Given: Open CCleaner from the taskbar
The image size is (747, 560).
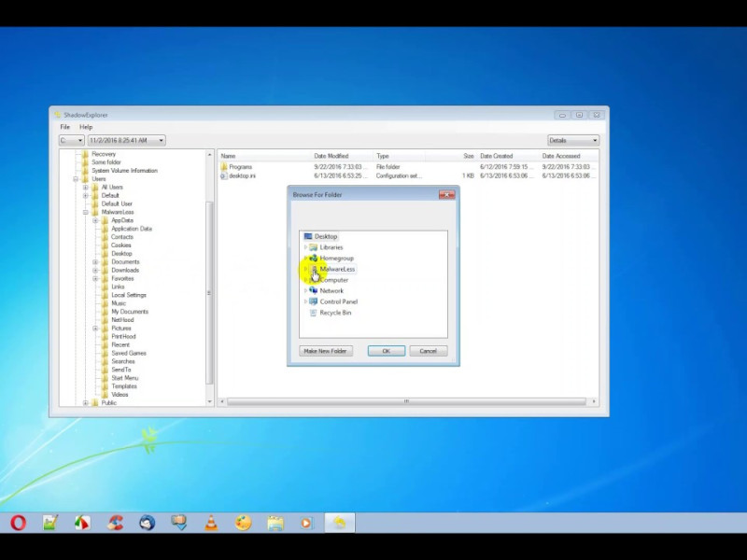Looking at the screenshot, I should click(x=115, y=523).
